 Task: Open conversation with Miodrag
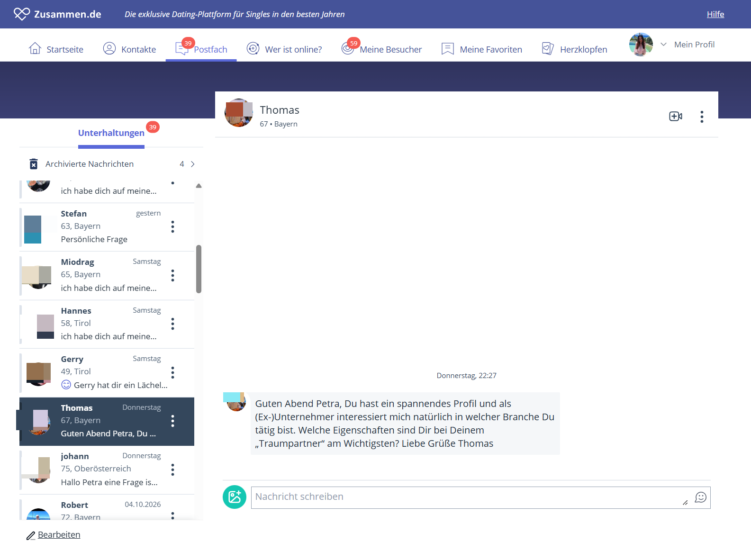tap(107, 276)
